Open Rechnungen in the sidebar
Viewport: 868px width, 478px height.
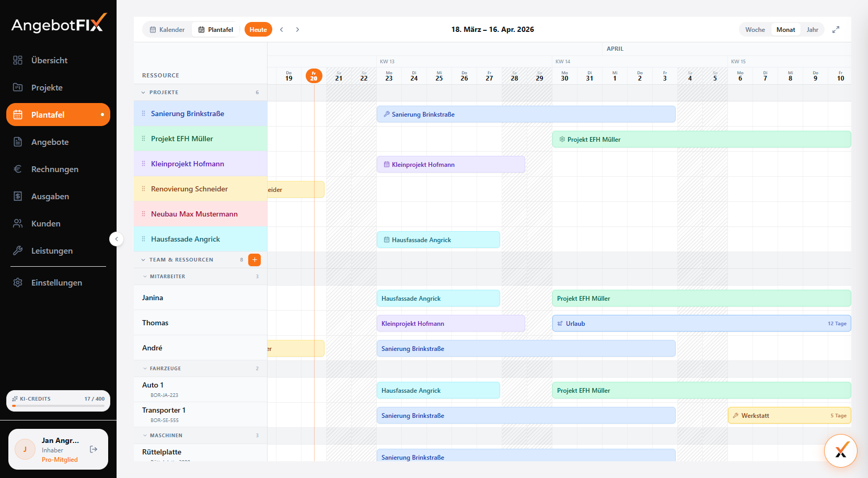pyautogui.click(x=55, y=169)
